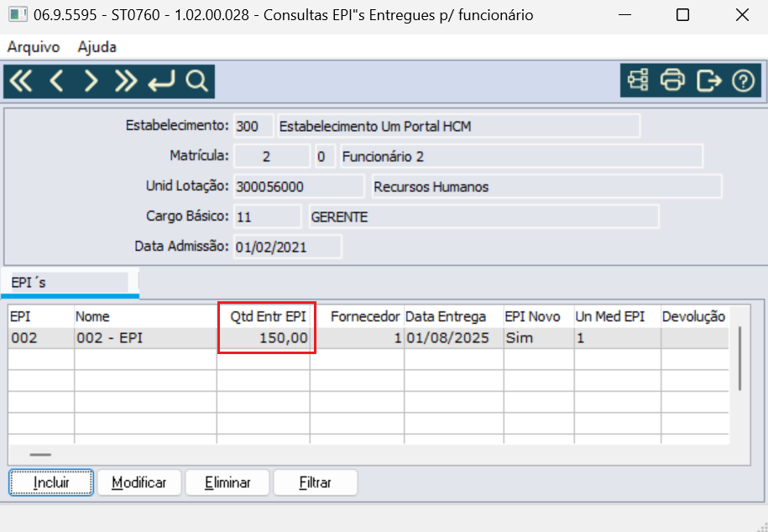Click the Un Med EPI column header
This screenshot has height=532, width=768.
(x=618, y=316)
